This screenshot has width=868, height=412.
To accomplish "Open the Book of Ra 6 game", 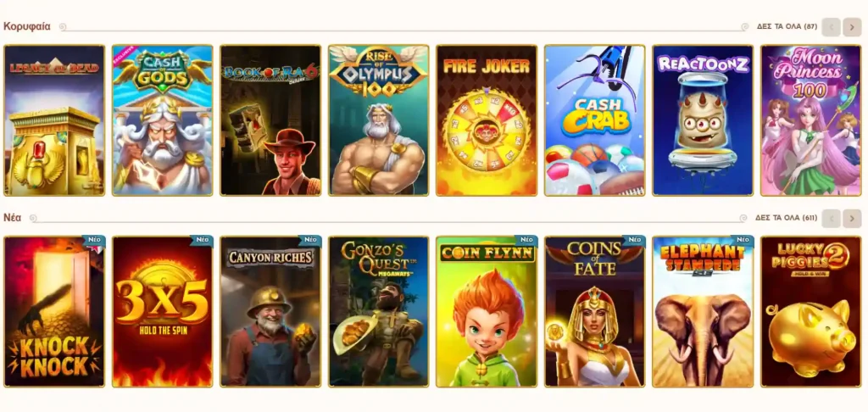I will point(270,120).
